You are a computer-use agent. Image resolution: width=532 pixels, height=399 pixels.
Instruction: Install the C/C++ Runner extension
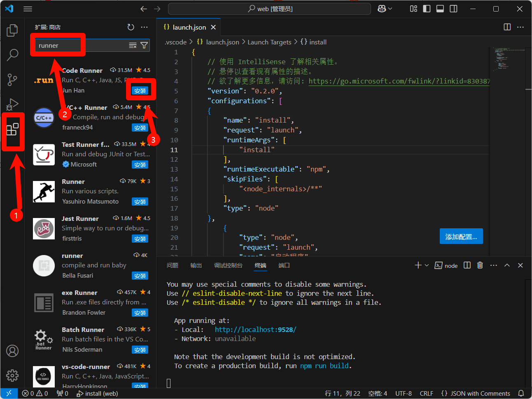click(x=140, y=128)
